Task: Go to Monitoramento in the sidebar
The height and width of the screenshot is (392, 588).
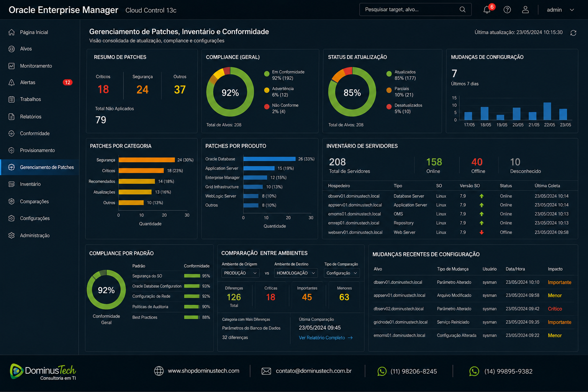Action: (x=39, y=66)
